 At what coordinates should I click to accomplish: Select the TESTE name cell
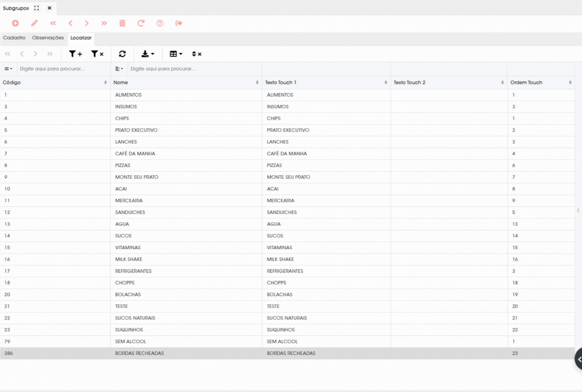point(186,306)
